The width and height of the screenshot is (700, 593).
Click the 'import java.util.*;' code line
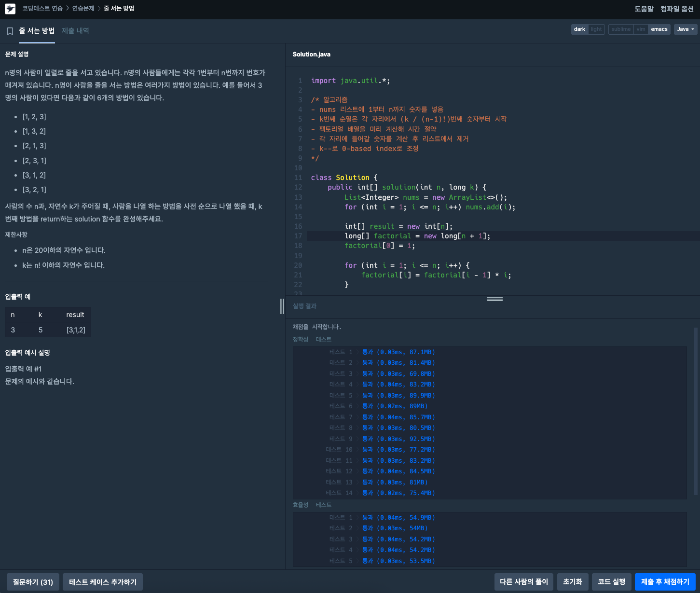coord(351,81)
